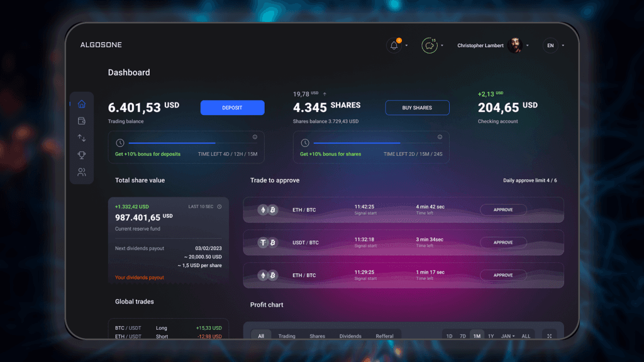This screenshot has width=644, height=362.
Task: Expand the user profile dropdown arrow
Action: click(528, 46)
